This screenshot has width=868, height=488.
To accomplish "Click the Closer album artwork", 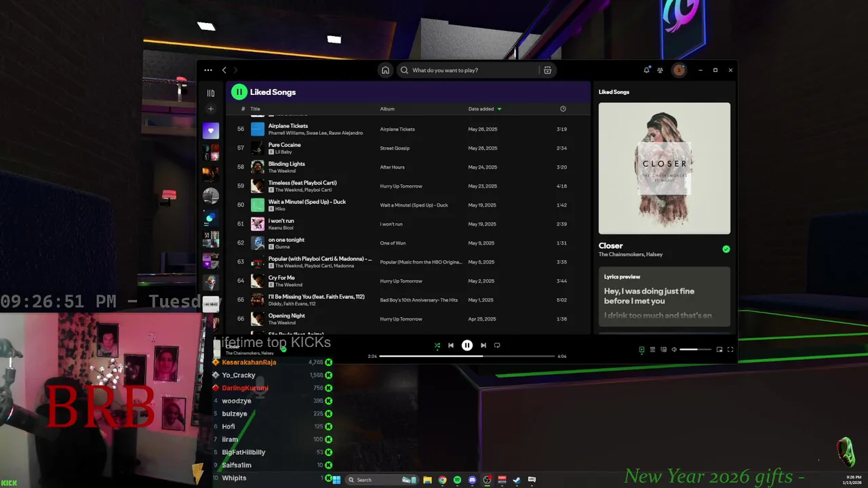I will tap(665, 168).
